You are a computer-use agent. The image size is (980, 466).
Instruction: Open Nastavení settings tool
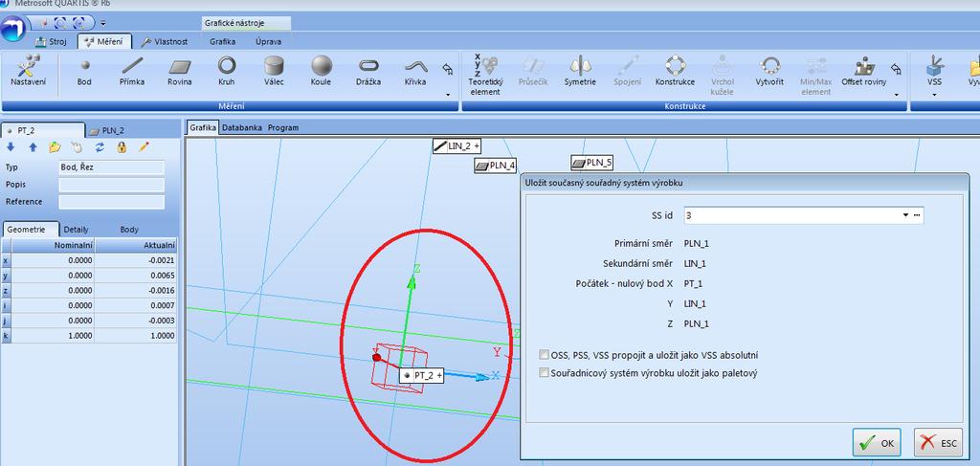[x=28, y=70]
